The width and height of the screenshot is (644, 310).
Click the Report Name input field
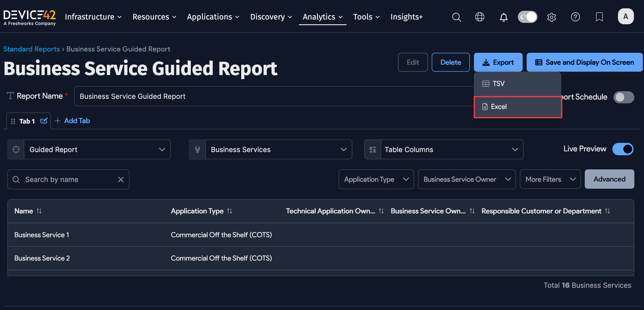coord(274,96)
